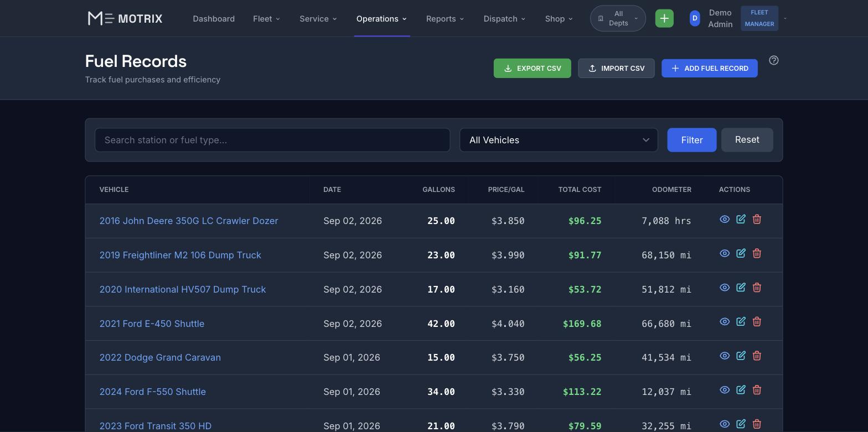This screenshot has height=432, width=868.
Task: Click the green plus quick-add button
Action: 664,18
